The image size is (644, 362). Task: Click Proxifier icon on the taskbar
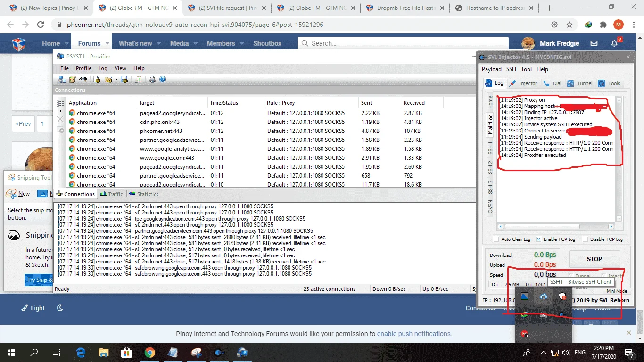click(242, 352)
